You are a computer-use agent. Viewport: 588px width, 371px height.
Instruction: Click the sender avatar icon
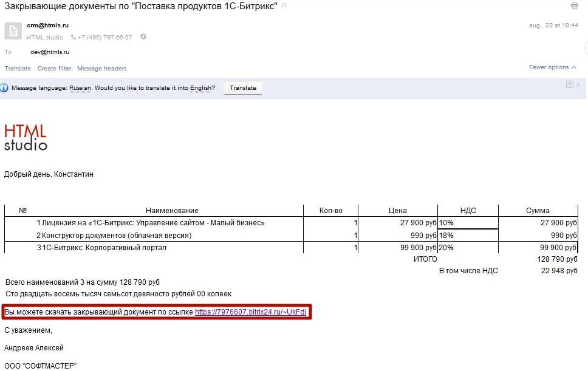(x=13, y=31)
